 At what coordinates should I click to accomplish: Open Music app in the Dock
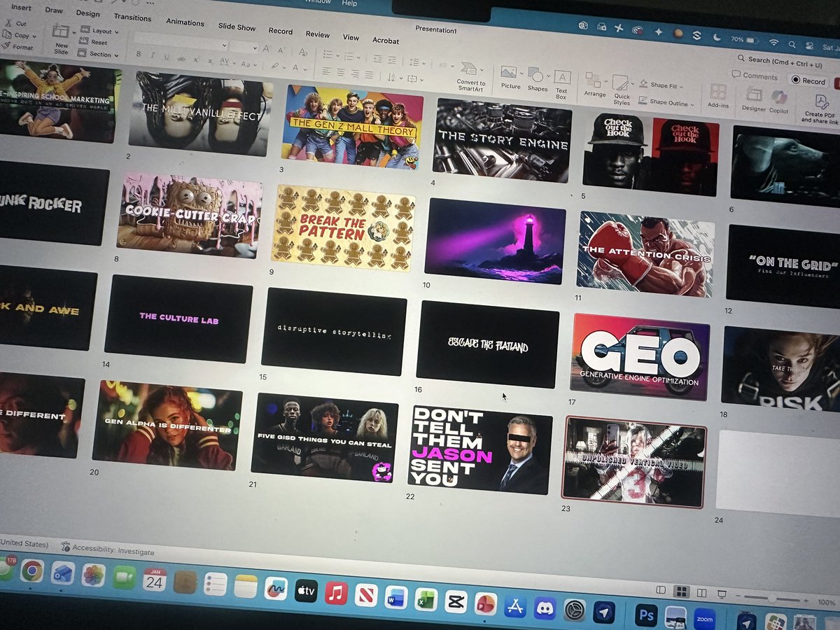(x=336, y=592)
